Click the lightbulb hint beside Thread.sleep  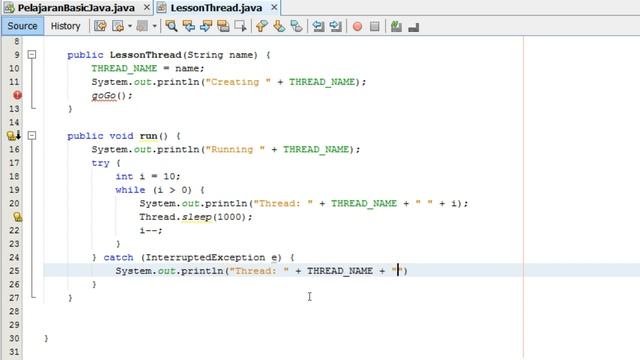17,217
